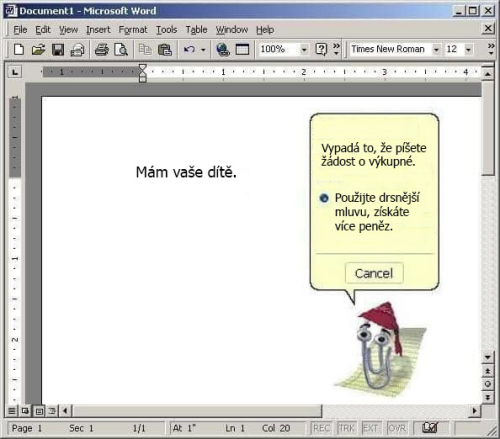500x439 pixels.
Task: Click the Copy toolbar icon
Action: (145, 50)
